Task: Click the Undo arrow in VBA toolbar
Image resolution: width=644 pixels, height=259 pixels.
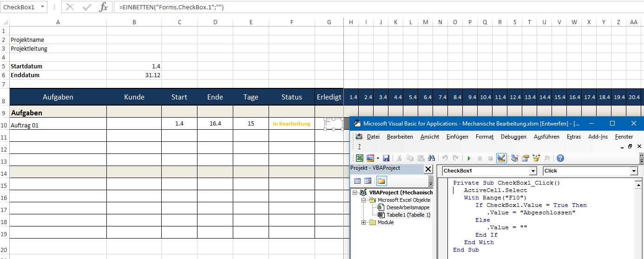Action: click(445, 158)
